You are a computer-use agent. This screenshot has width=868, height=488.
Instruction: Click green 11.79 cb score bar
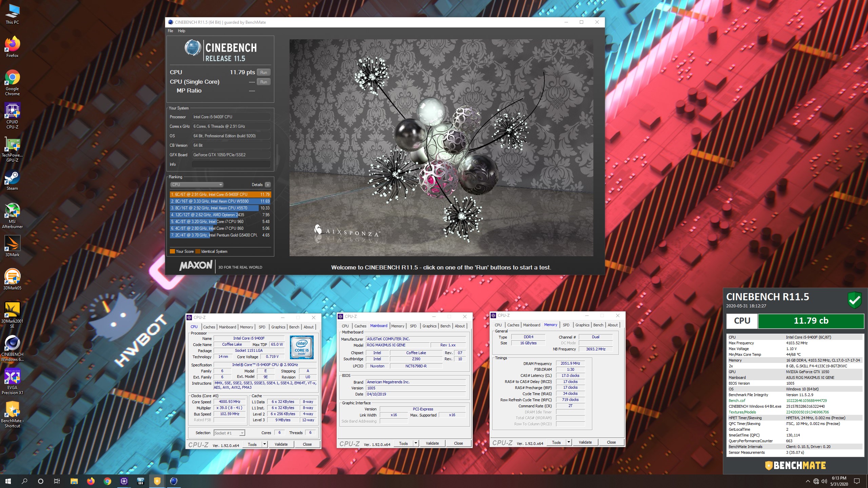[811, 321]
